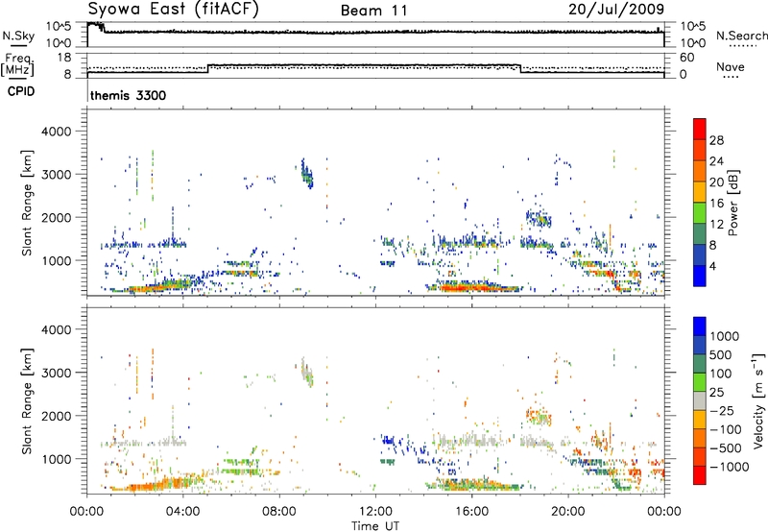Click the 'Beam 11' label
The image size is (768, 532).
point(374,11)
